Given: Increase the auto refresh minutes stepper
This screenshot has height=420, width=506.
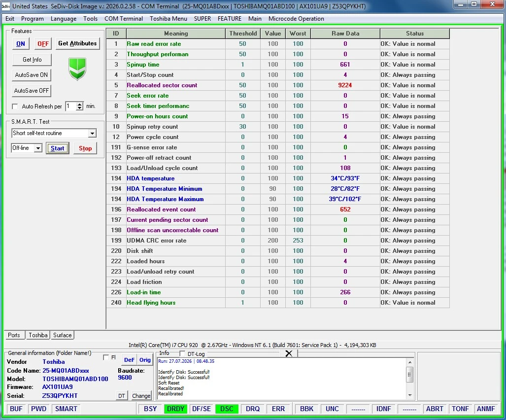Looking at the screenshot, I should pos(79,104).
